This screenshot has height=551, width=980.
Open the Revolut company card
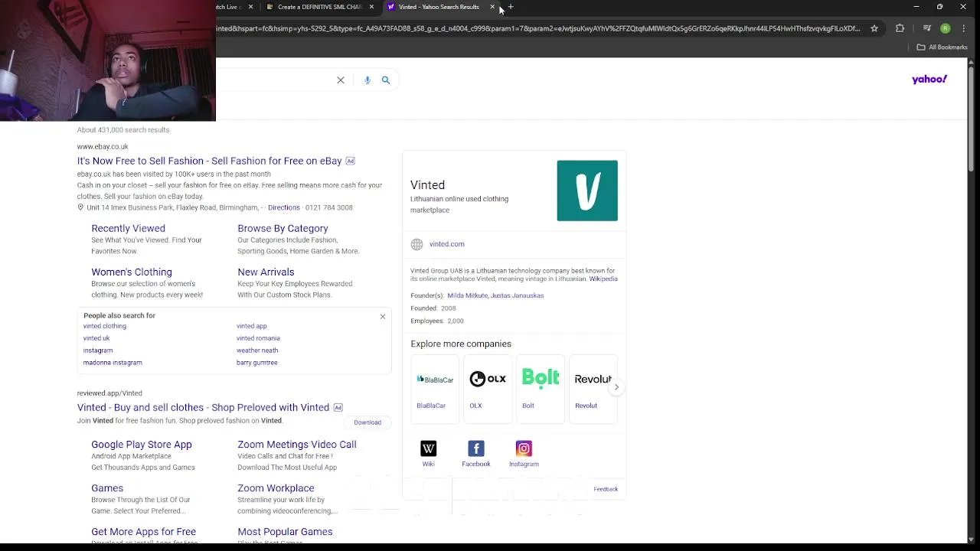pos(593,389)
